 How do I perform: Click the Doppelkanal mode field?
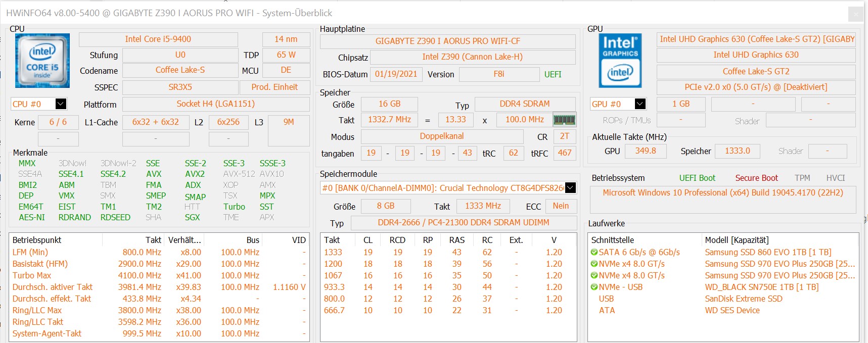[x=442, y=136]
